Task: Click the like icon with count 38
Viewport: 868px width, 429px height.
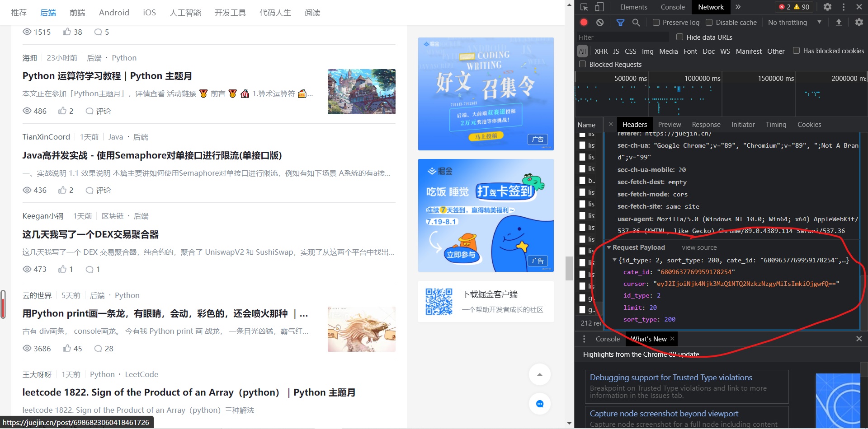Action: point(67,32)
